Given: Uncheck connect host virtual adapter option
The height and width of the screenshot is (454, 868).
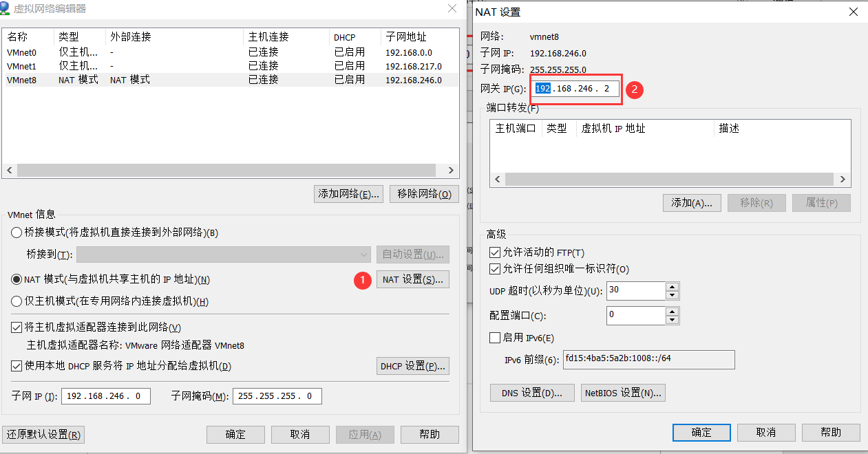Looking at the screenshot, I should tap(17, 327).
